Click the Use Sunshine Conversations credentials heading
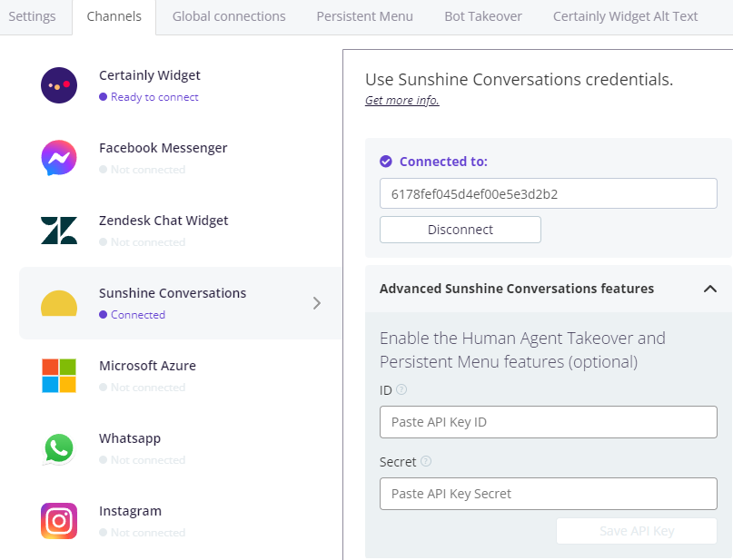Image resolution: width=733 pixels, height=560 pixels. 519,79
